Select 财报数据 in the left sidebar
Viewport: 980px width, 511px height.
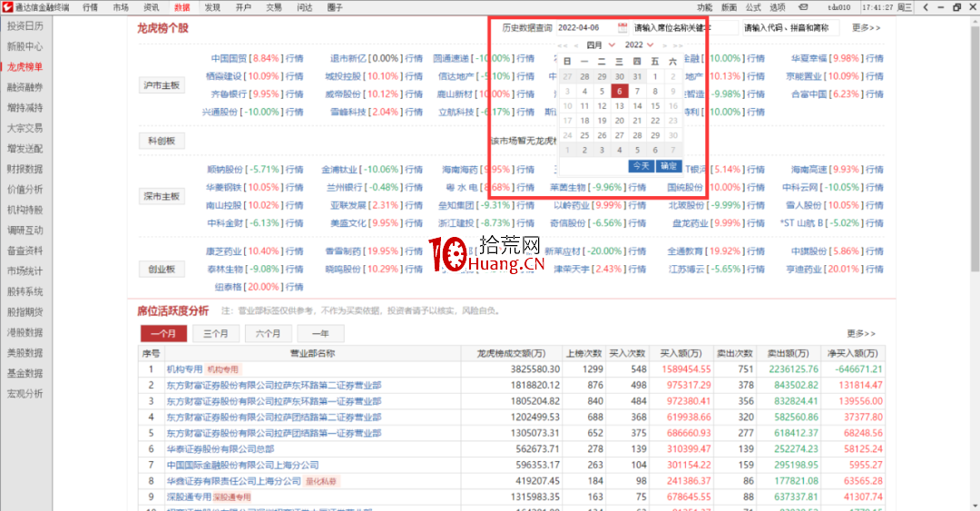(x=25, y=169)
